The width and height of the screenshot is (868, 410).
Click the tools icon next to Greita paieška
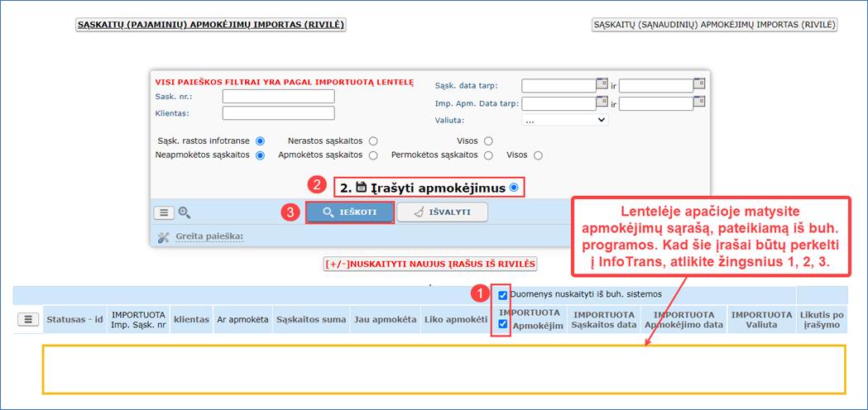(x=163, y=237)
